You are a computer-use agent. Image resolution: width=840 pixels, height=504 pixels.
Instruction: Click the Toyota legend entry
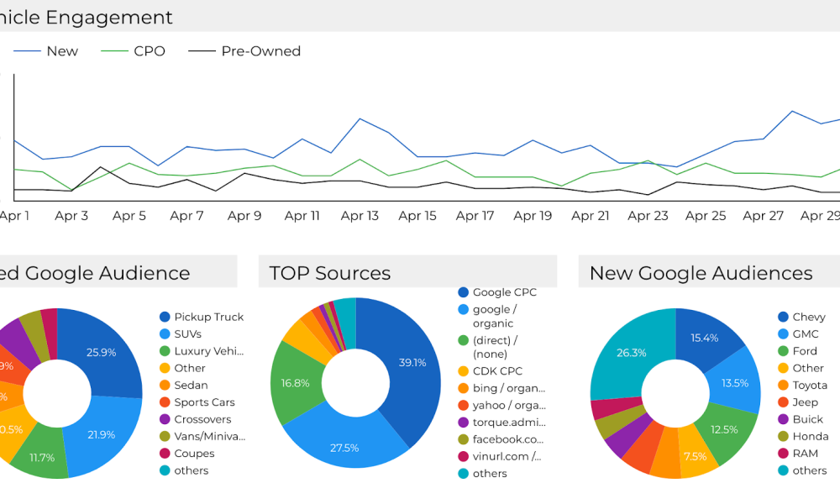point(810,386)
